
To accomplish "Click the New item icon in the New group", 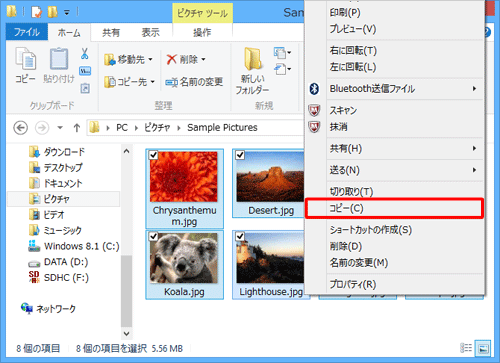I will (280, 53).
